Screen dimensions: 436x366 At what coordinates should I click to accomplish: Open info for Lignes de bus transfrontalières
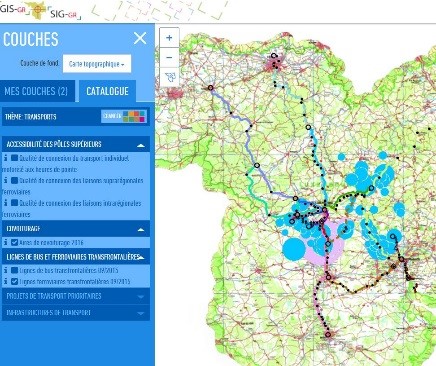click(x=6, y=270)
